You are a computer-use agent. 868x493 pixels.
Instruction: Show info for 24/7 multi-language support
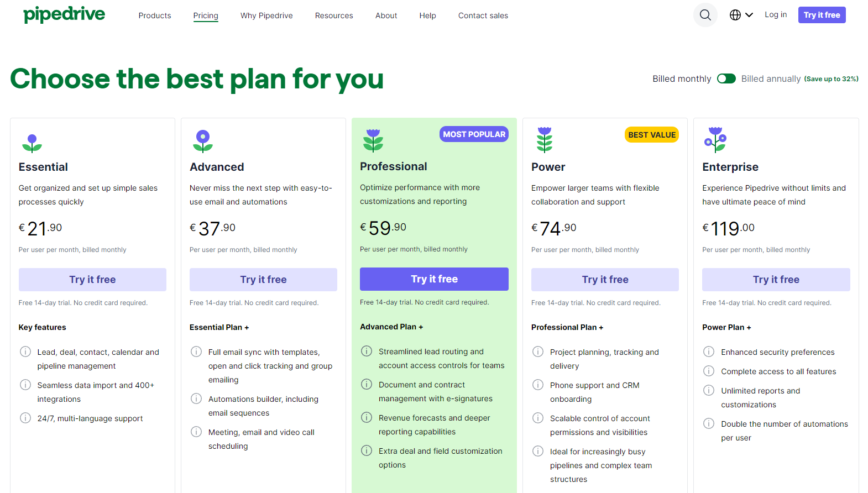pos(25,418)
